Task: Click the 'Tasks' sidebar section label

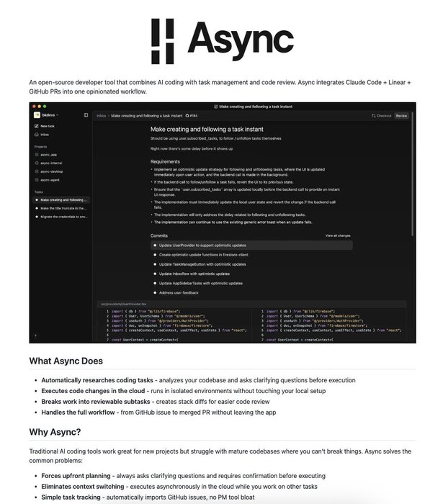Action: [x=39, y=192]
